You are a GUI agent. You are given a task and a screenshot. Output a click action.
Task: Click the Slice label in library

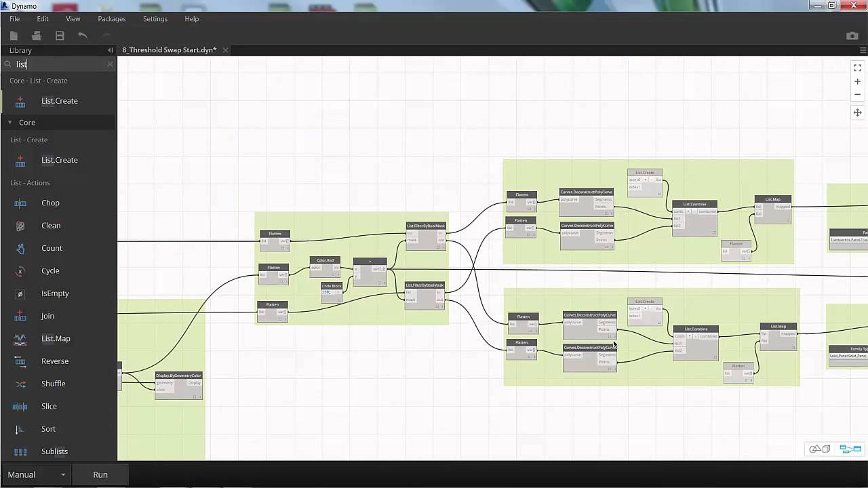click(x=49, y=406)
